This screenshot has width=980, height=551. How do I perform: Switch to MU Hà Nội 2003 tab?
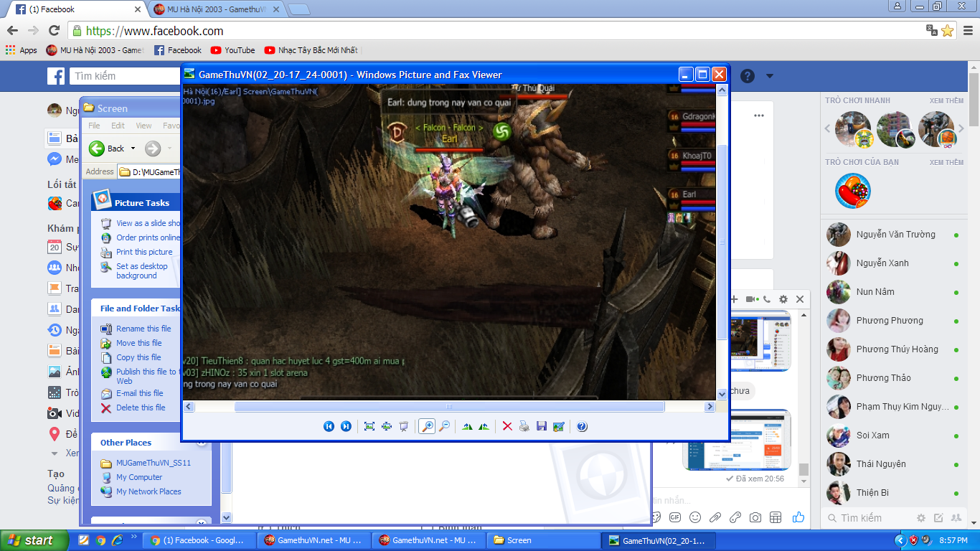click(216, 9)
